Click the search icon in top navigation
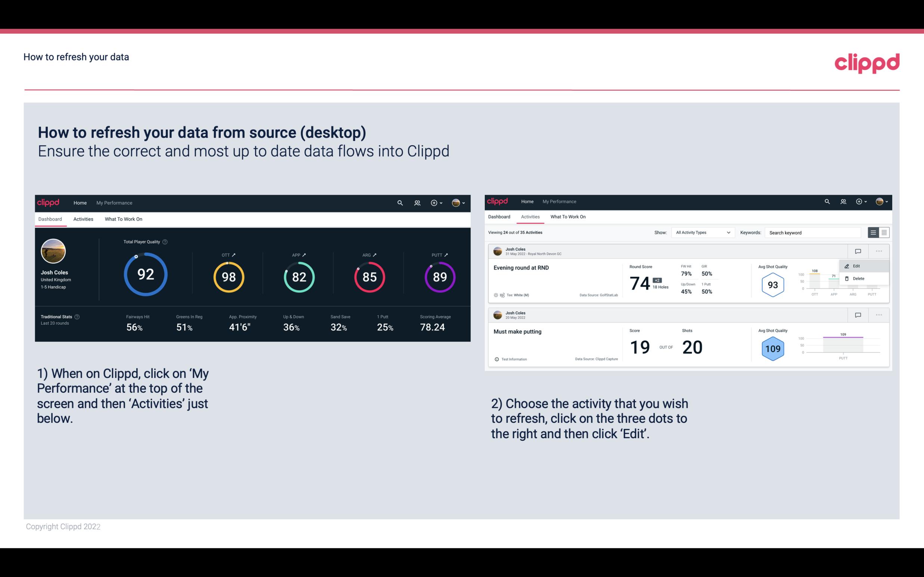924x577 pixels. click(399, 203)
